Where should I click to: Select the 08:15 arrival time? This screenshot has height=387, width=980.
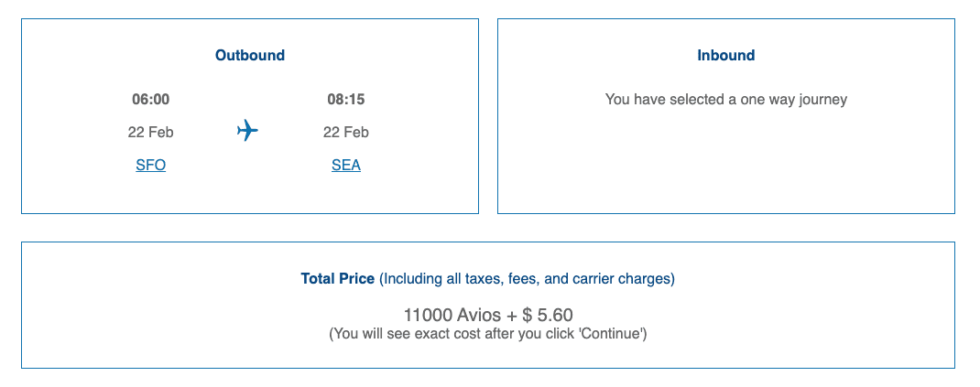pyautogui.click(x=346, y=100)
